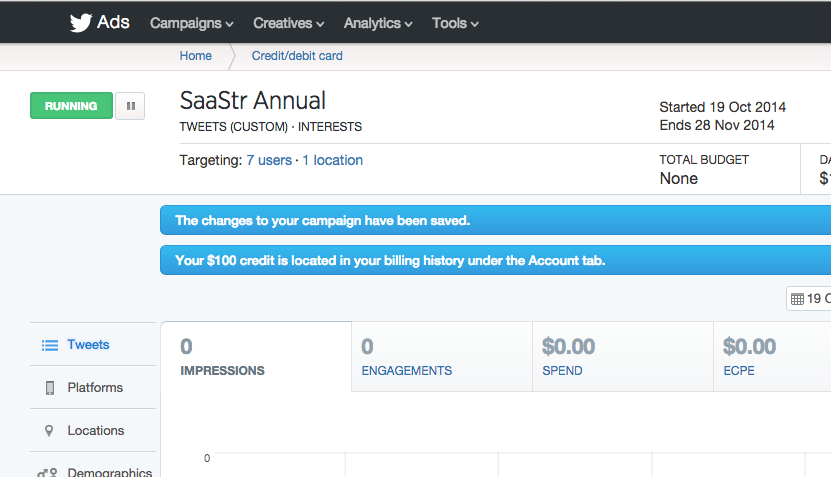Click the TOTAL BUDGET 'None' value
This screenshot has height=477, width=831.
(678, 179)
